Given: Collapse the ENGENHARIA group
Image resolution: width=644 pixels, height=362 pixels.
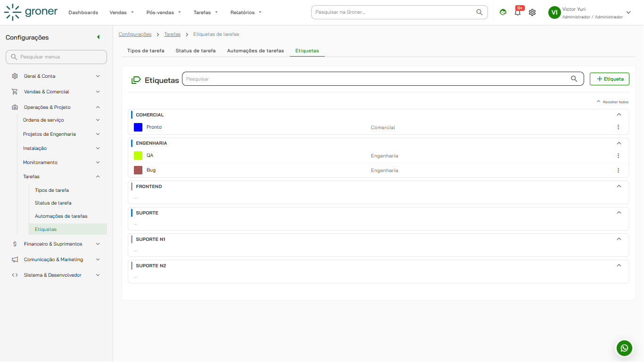Looking at the screenshot, I should (619, 143).
